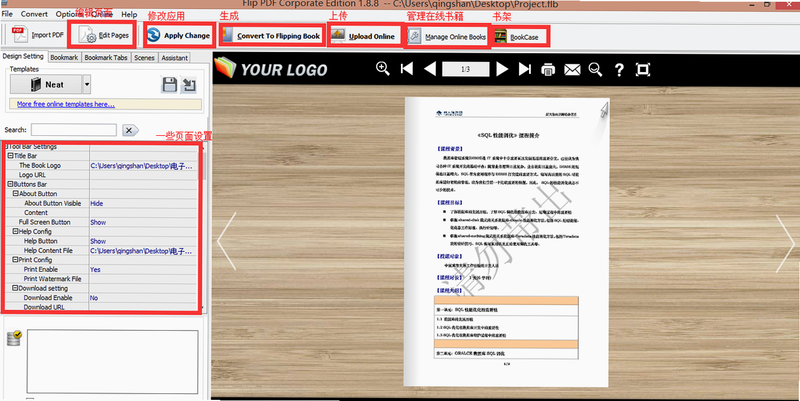
Task: Click the print icon in viewer toolbar
Action: pos(548,69)
